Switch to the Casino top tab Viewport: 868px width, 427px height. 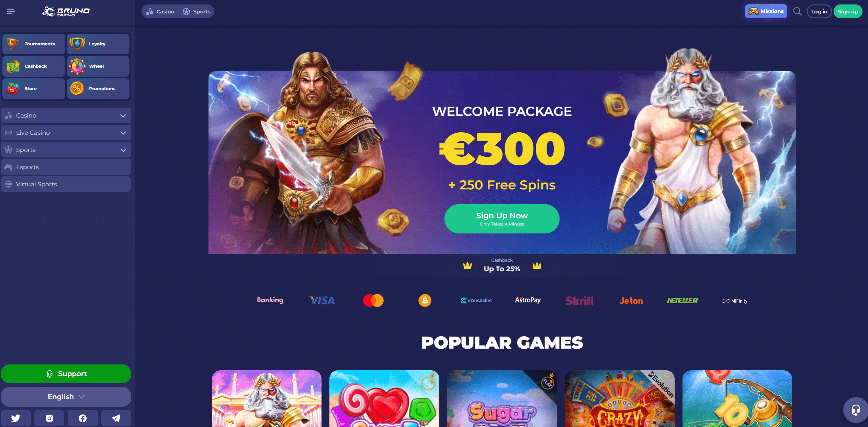point(160,11)
